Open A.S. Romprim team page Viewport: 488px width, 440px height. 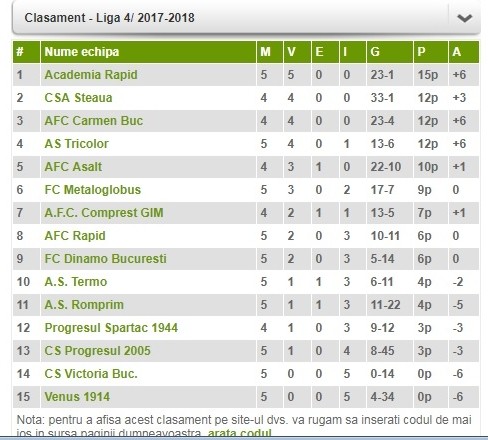84,305
